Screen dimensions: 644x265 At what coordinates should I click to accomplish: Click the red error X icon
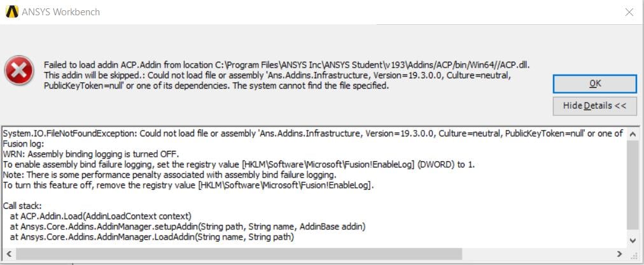click(20, 69)
